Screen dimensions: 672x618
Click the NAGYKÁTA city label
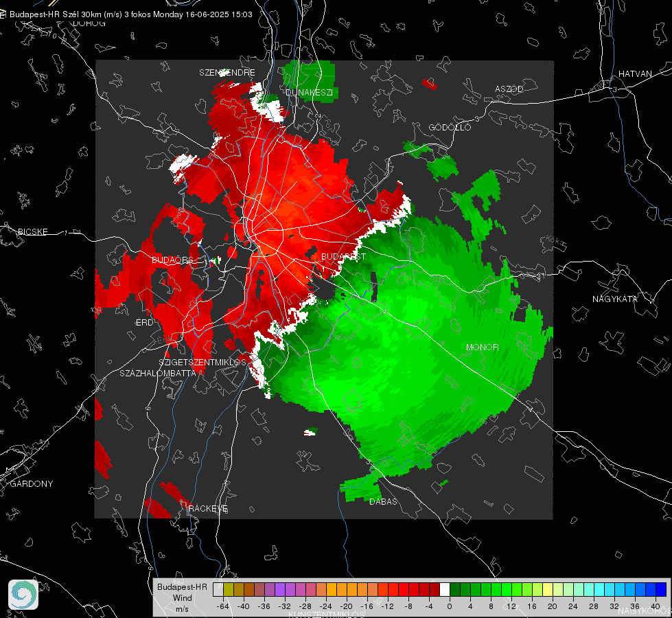coord(614,299)
